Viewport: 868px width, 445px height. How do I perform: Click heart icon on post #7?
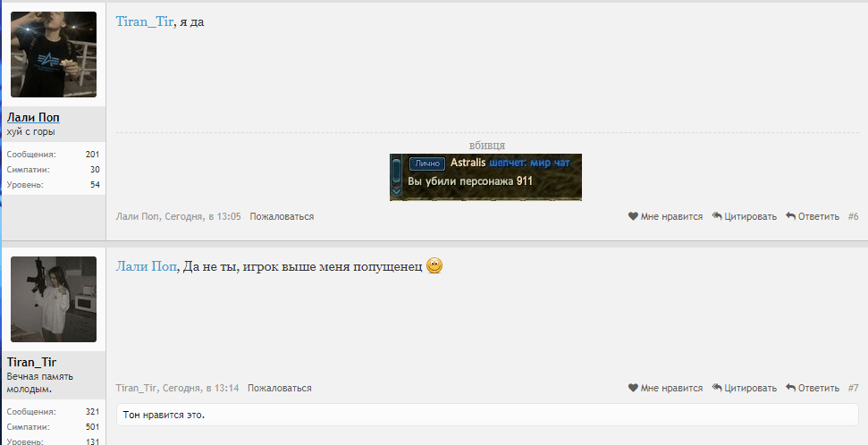coord(633,388)
